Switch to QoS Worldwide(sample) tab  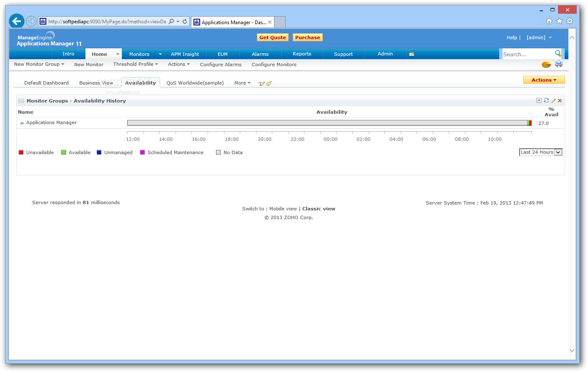coord(195,83)
